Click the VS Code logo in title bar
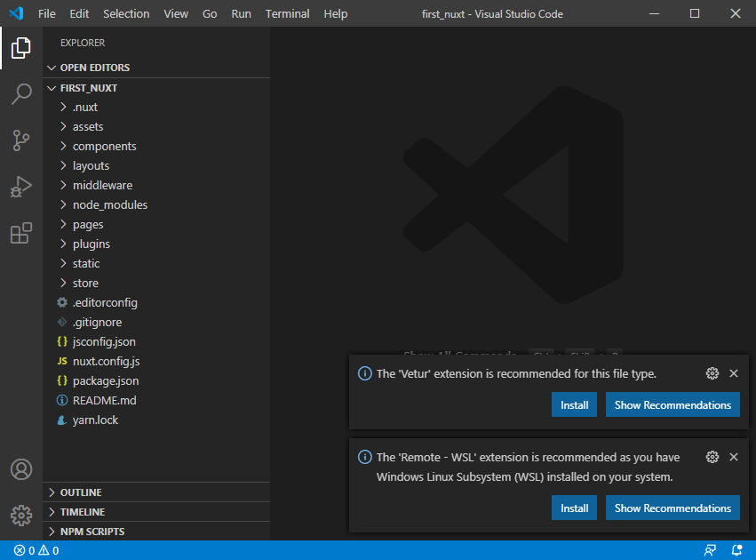756x560 pixels. click(16, 13)
